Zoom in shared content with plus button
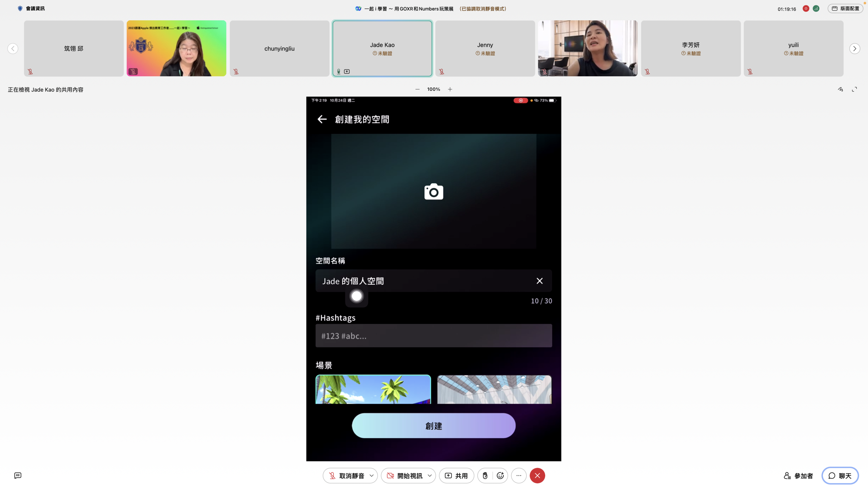The width and height of the screenshot is (868, 488). pyautogui.click(x=450, y=89)
